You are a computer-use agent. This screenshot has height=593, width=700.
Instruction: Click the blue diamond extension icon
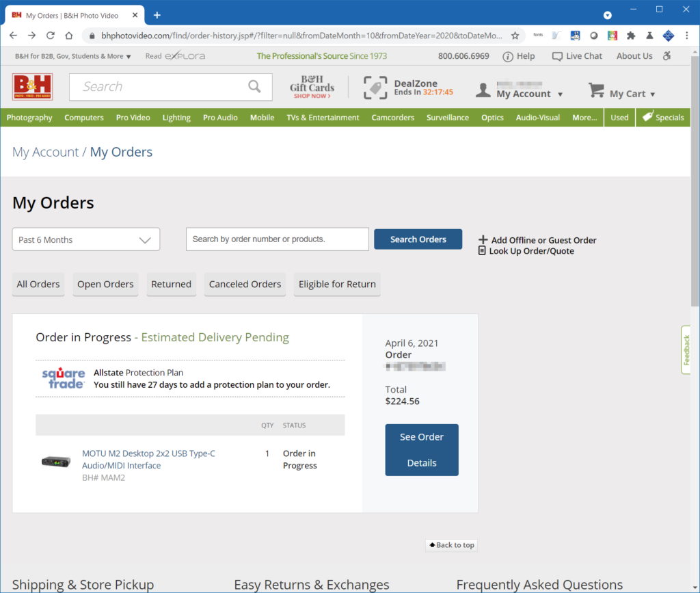pos(669,36)
